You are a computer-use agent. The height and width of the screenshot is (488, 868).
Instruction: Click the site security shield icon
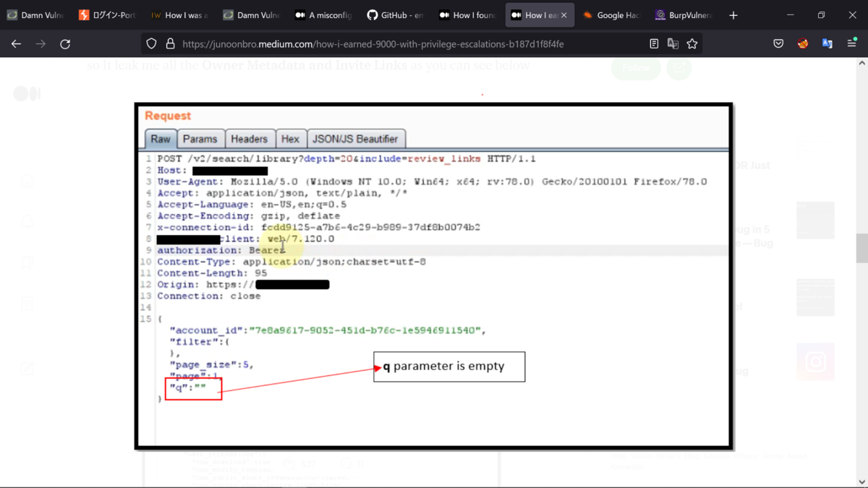click(x=151, y=44)
